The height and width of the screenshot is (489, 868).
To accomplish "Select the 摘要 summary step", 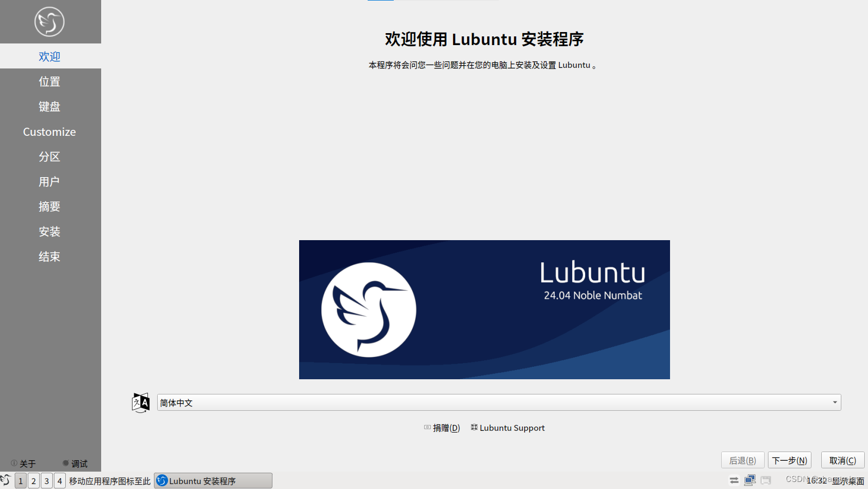I will 50,206.
